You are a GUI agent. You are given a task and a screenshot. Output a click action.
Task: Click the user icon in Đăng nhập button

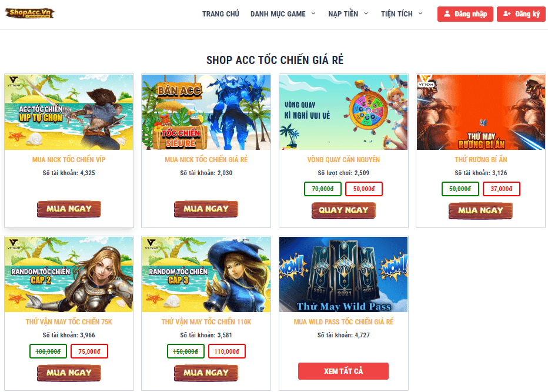pyautogui.click(x=447, y=14)
